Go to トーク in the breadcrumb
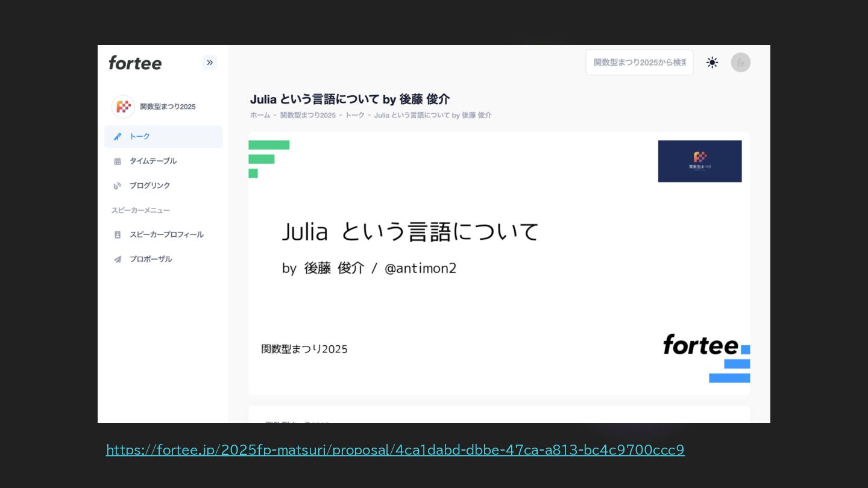Image resolution: width=868 pixels, height=488 pixels. click(355, 115)
